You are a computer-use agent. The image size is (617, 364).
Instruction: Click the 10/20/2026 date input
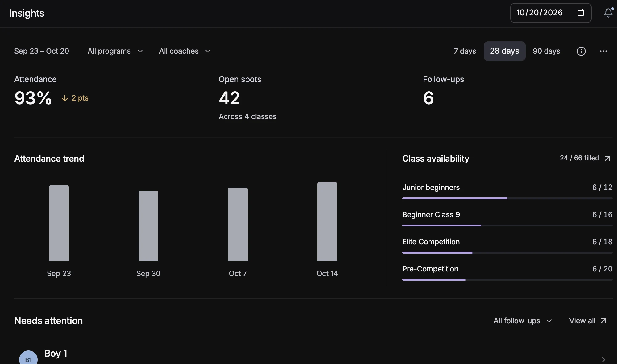click(x=551, y=13)
